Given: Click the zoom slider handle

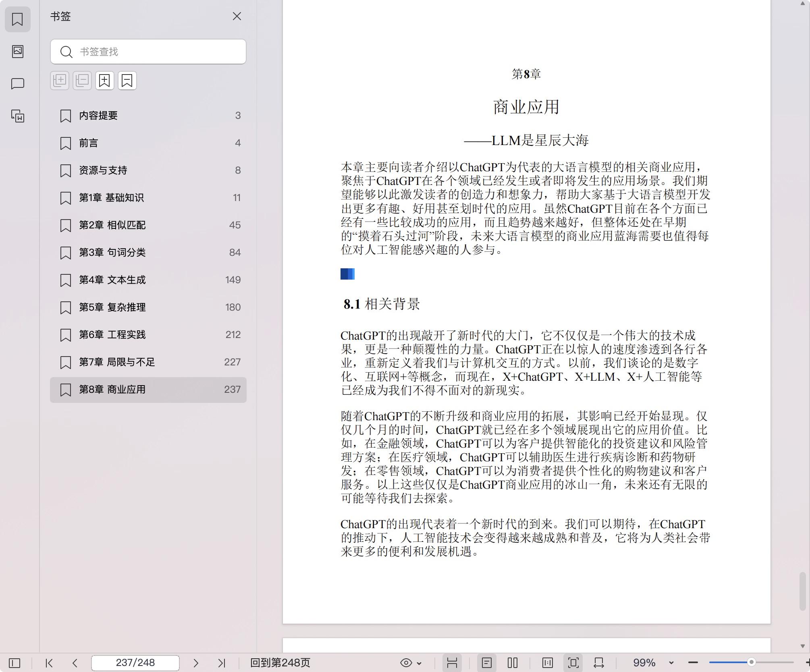Looking at the screenshot, I should coord(751,662).
